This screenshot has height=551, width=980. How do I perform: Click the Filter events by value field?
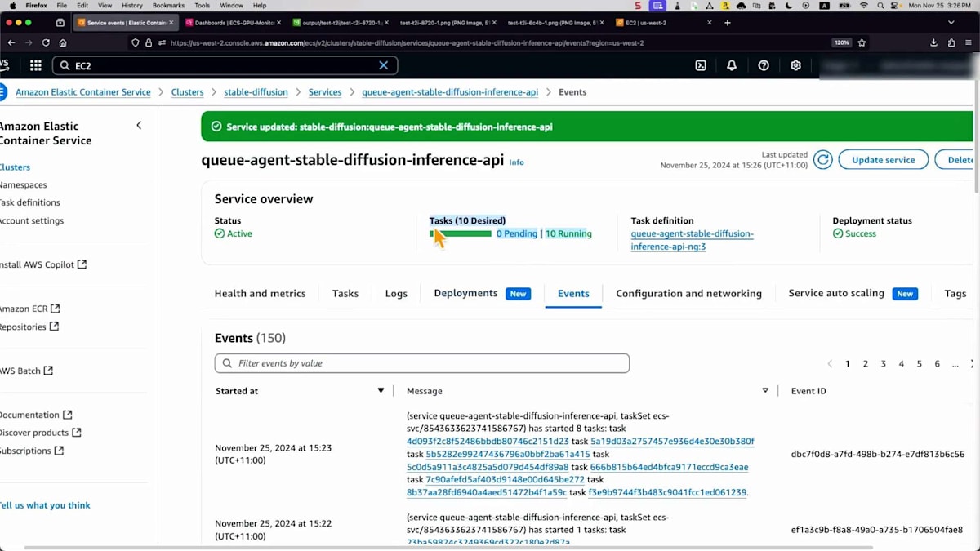click(x=422, y=363)
